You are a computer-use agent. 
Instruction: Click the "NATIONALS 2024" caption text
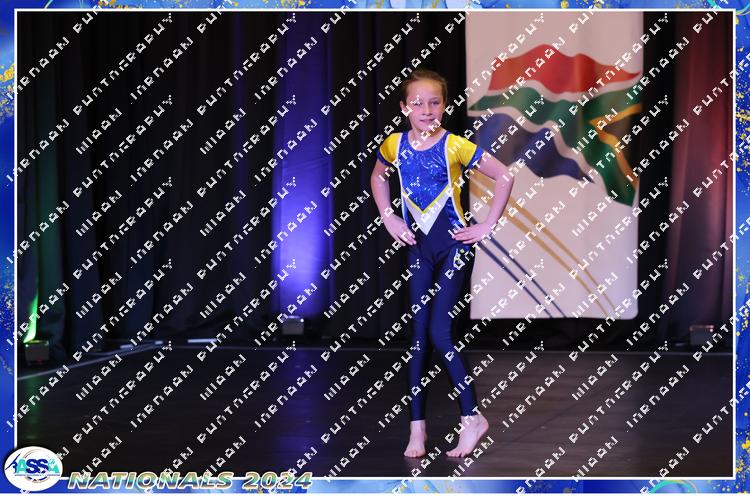click(190, 480)
